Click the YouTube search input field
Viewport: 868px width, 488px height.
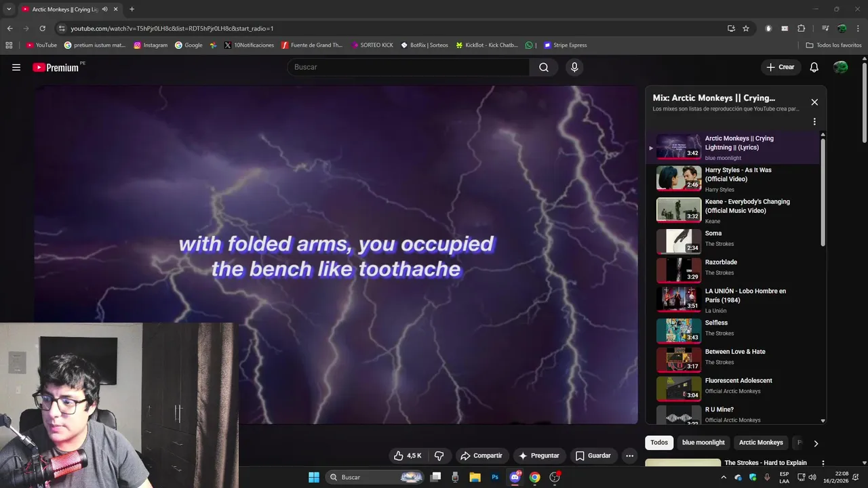409,67
